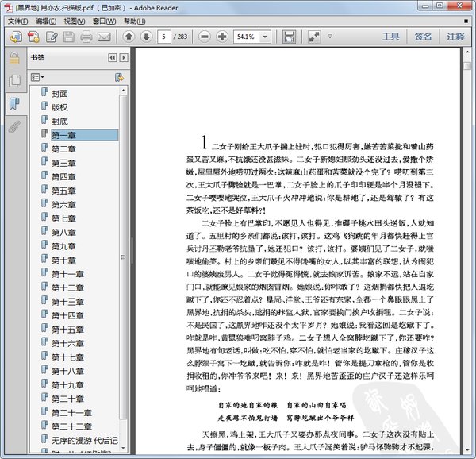
Task: Go to previous page with up arrow
Action: tap(129, 37)
